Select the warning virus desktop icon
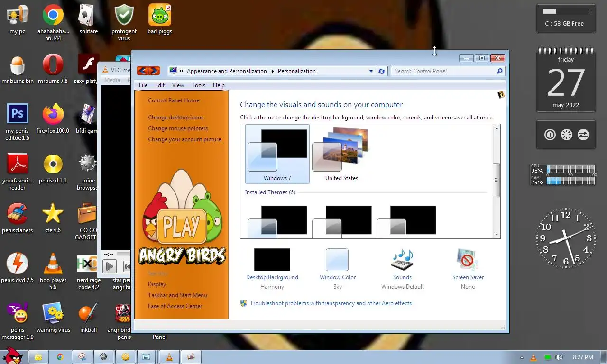 click(53, 318)
